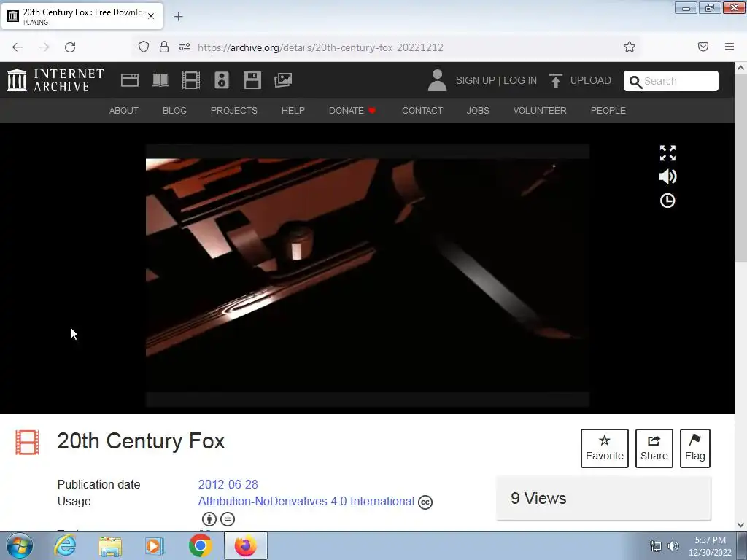The image size is (747, 560).
Task: Click the page vertical scrollbar thumb
Action: 741,167
